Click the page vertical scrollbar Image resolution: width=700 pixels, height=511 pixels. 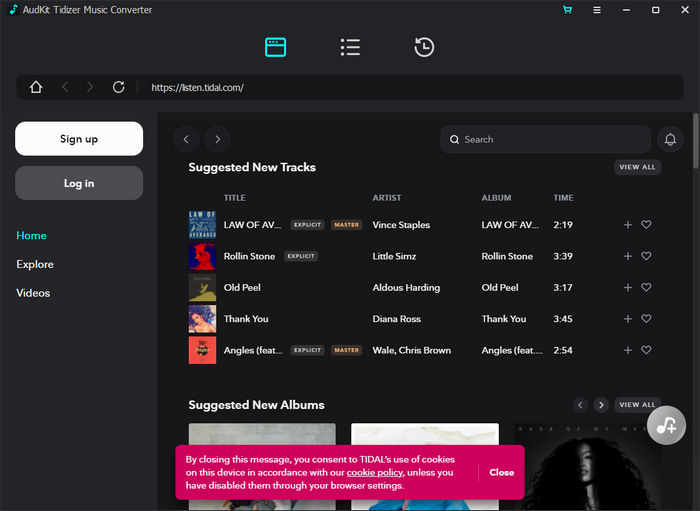tap(696, 141)
